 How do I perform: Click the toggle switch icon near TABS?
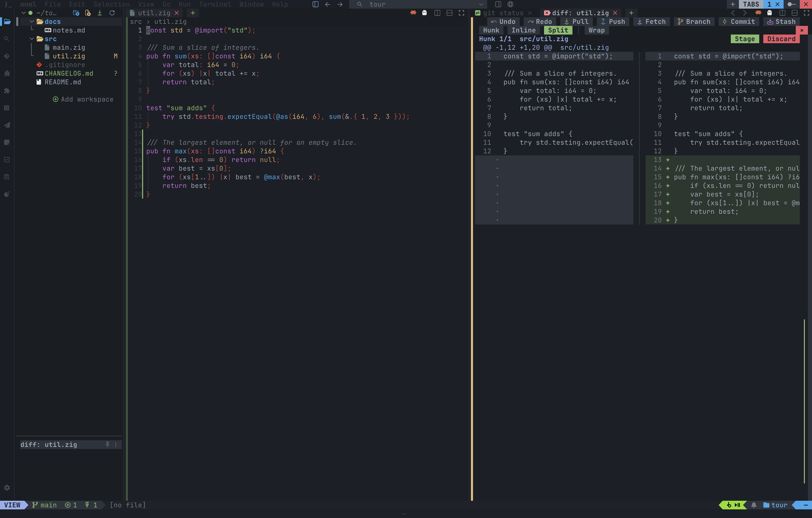pyautogui.click(x=792, y=4)
